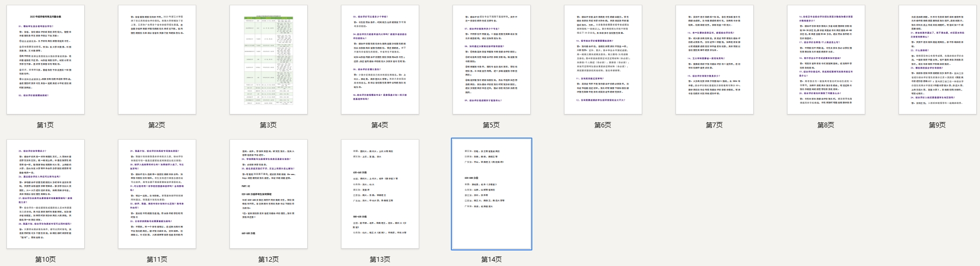980x266 pixels.
Task: Select the page 7 thumbnail
Action: 715,60
